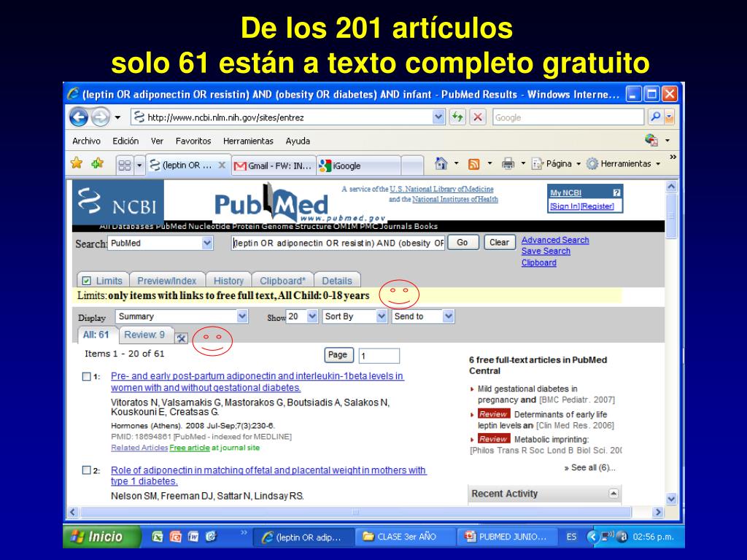Click the page number input field
Image resolution: width=747 pixels, height=560 pixels.
[379, 356]
